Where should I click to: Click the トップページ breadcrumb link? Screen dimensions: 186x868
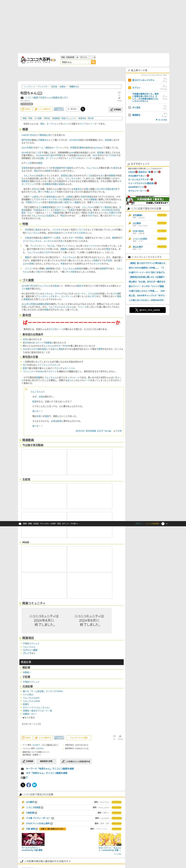pyautogui.click(x=29, y=87)
